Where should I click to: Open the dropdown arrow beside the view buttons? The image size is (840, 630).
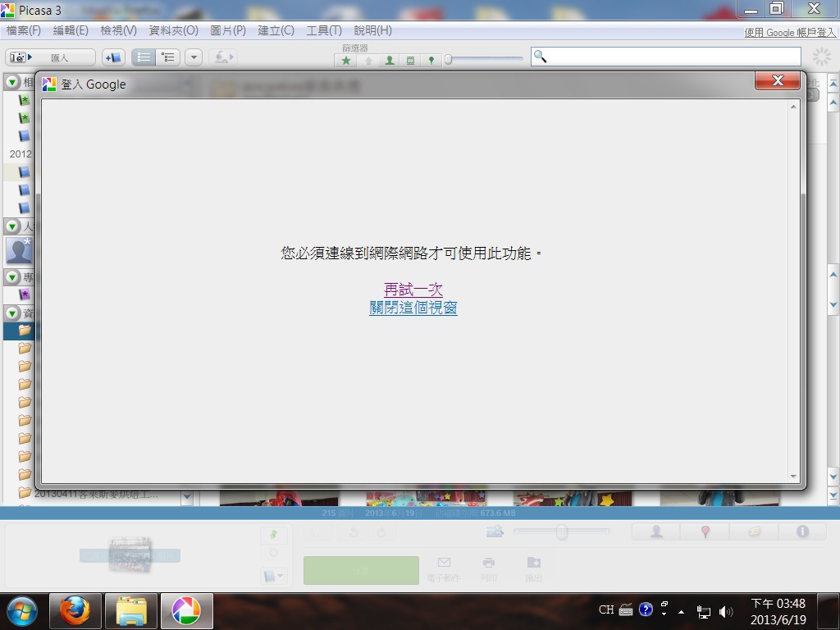194,57
